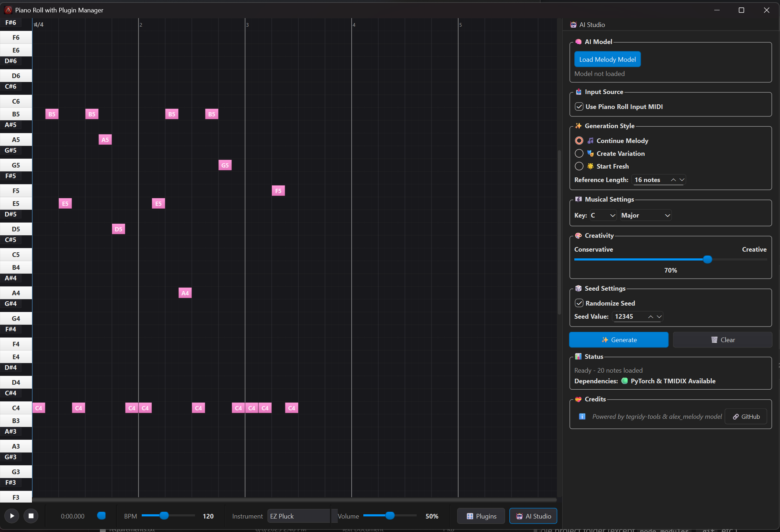780x532 pixels.
Task: Click the D5 note block
Action: click(x=118, y=229)
